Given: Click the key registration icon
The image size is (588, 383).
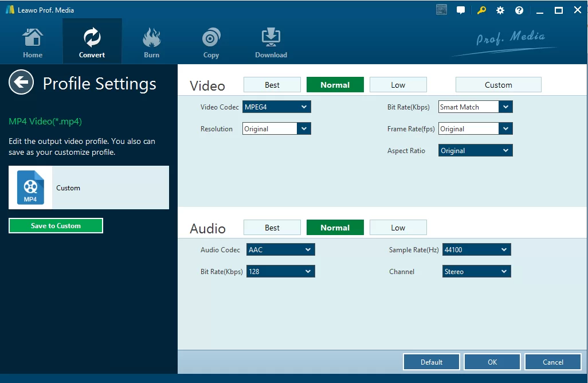Looking at the screenshot, I should point(481,10).
